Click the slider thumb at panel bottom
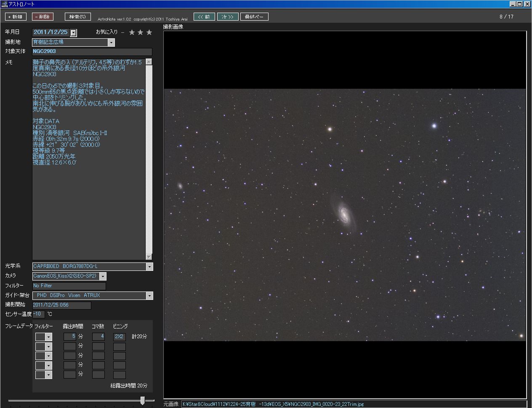Image resolution: width=532 pixels, height=408 pixels. click(142, 400)
